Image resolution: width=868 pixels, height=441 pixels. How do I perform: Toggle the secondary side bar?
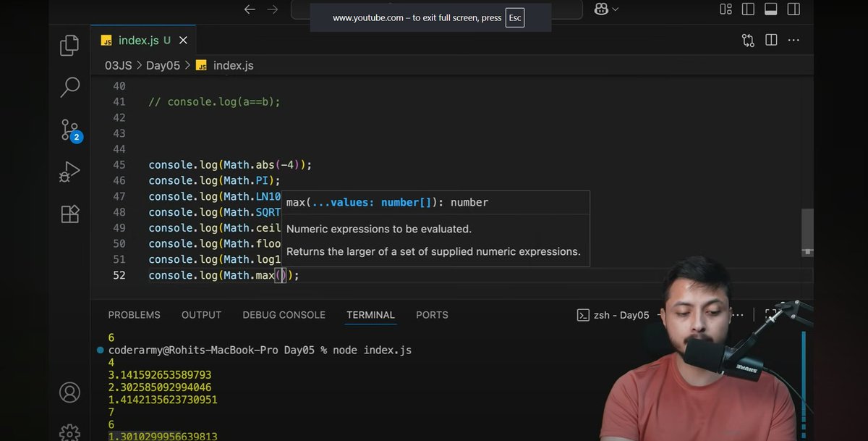click(793, 9)
